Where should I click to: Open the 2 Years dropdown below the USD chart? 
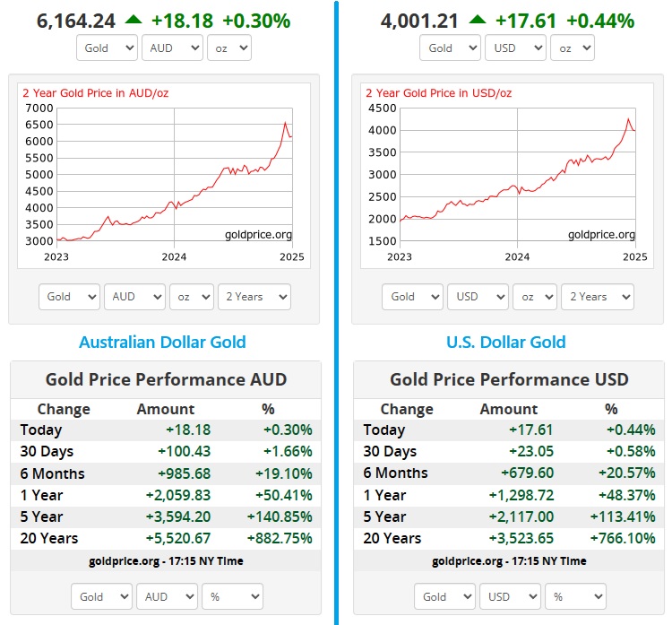tap(598, 297)
